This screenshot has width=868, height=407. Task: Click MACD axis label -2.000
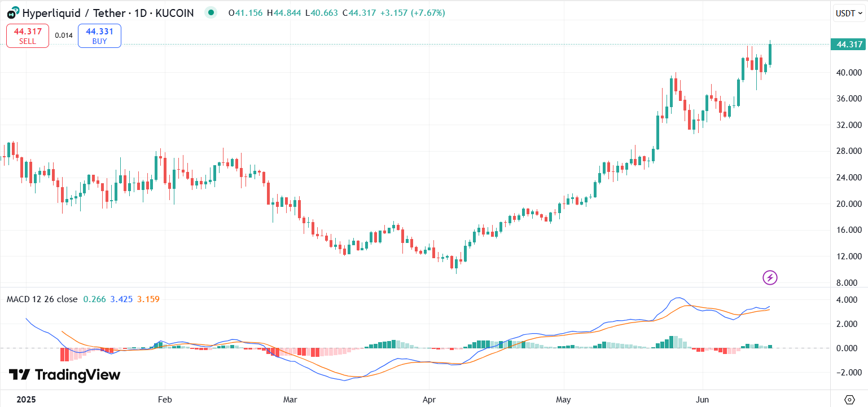(849, 373)
